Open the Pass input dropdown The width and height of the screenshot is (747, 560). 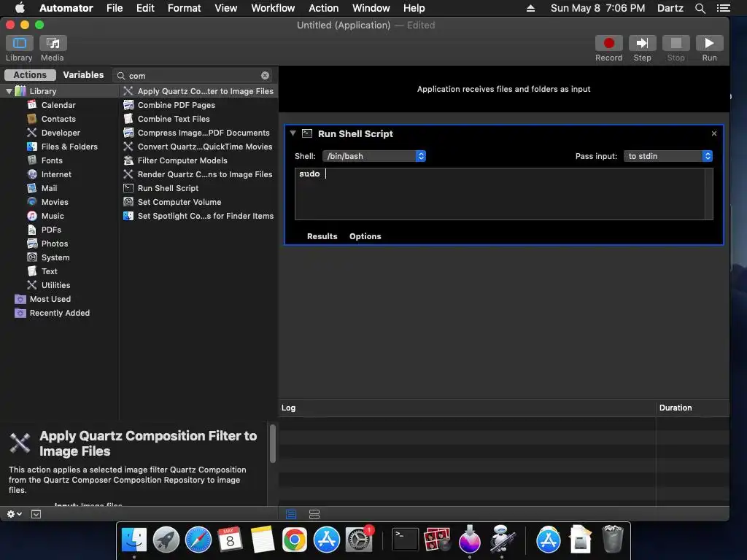pyautogui.click(x=668, y=156)
